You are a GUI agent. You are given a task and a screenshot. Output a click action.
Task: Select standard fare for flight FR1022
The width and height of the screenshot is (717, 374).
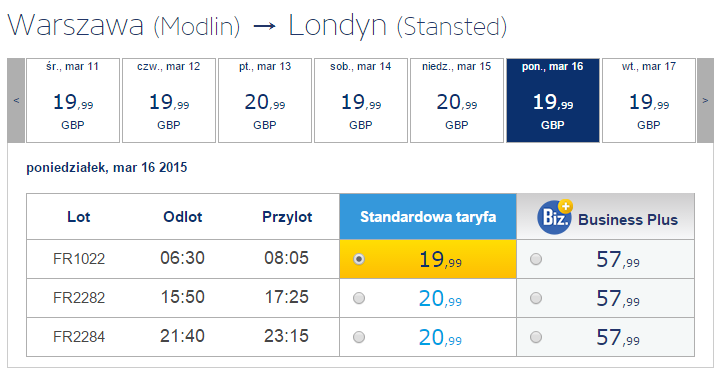coord(359,259)
